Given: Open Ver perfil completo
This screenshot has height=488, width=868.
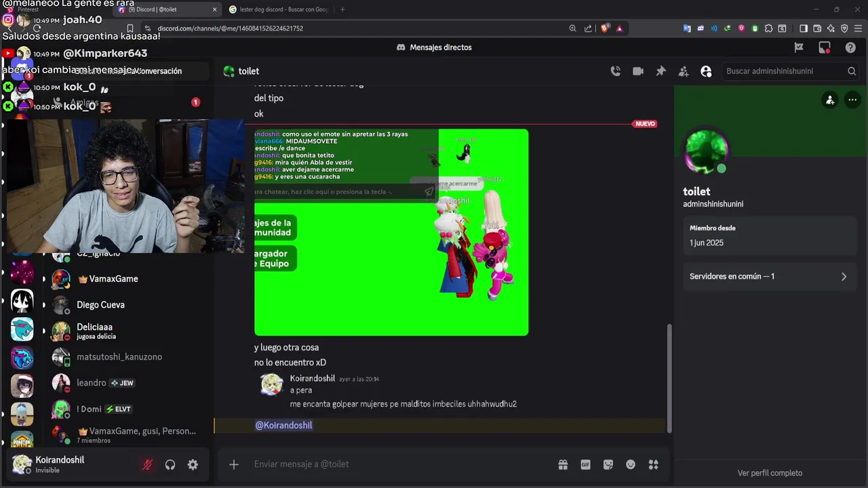Looking at the screenshot, I should click(770, 473).
